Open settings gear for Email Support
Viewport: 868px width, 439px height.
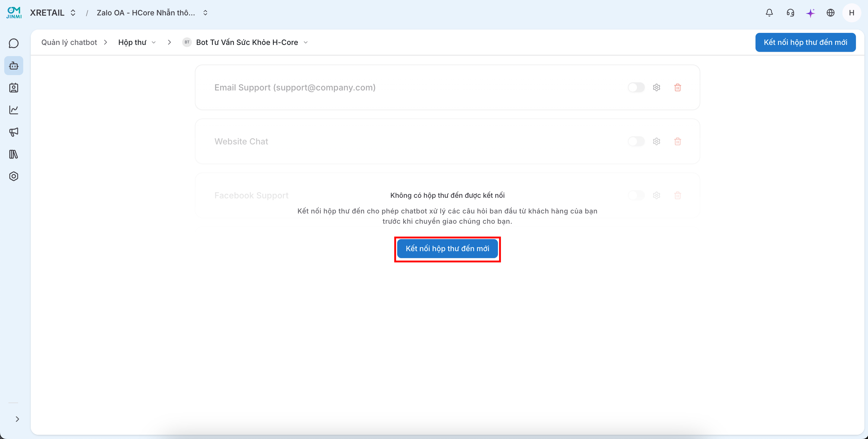click(x=656, y=88)
